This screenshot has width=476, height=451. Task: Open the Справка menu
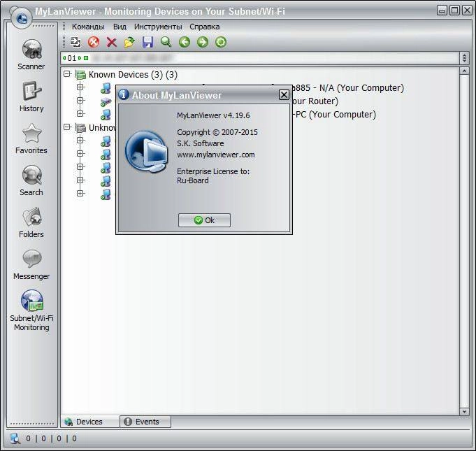204,27
